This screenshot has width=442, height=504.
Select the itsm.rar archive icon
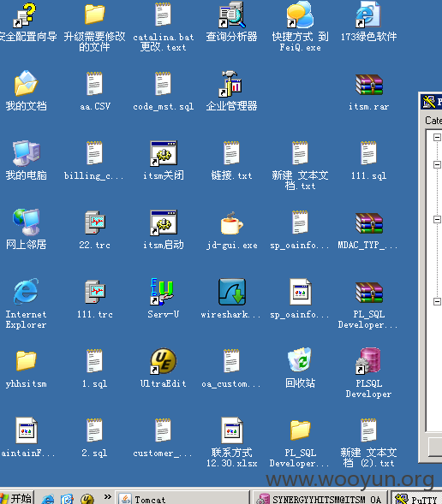click(x=369, y=85)
